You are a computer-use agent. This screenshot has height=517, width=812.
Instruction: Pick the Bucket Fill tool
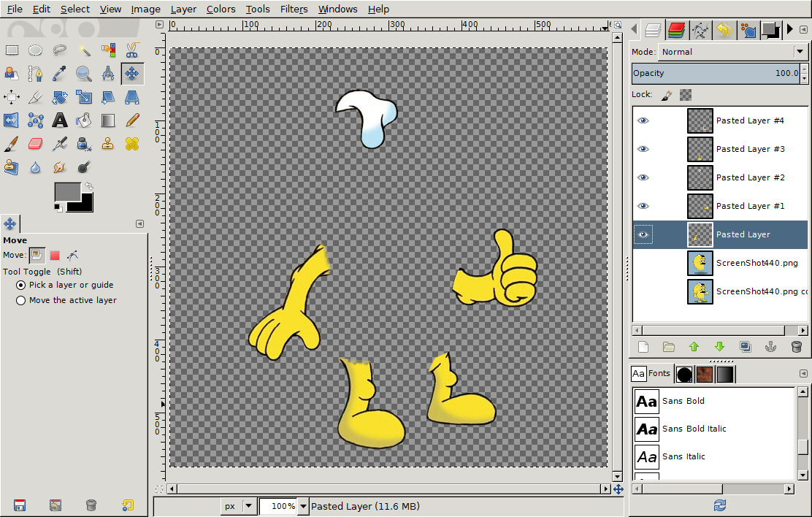[84, 120]
